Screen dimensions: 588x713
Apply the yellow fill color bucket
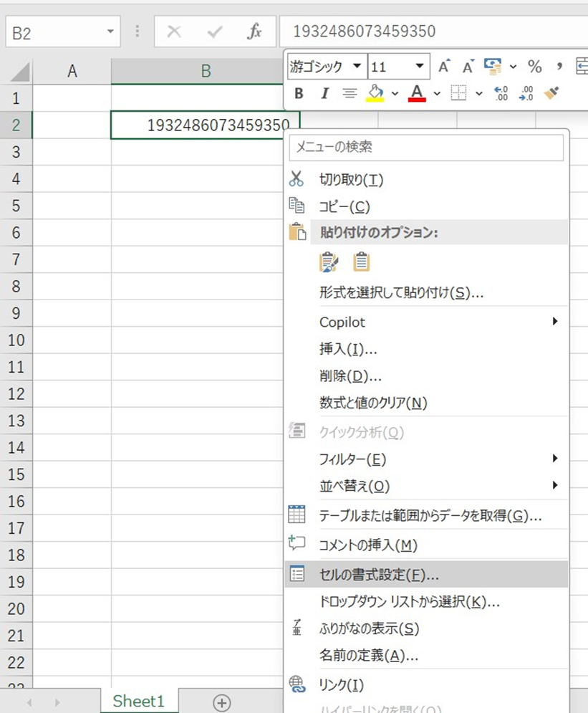click(375, 92)
